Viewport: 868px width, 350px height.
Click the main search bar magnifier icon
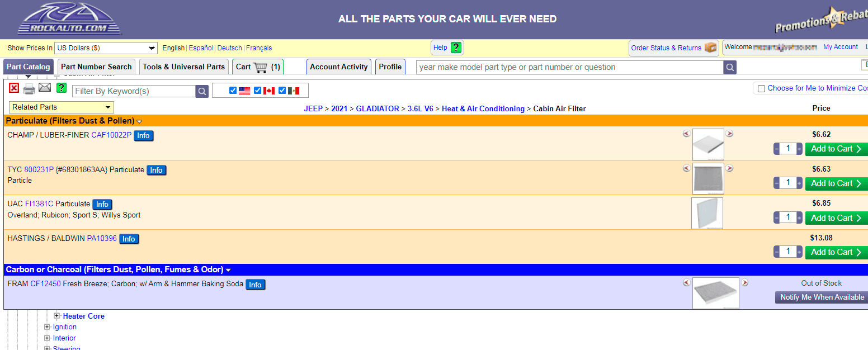tap(730, 68)
